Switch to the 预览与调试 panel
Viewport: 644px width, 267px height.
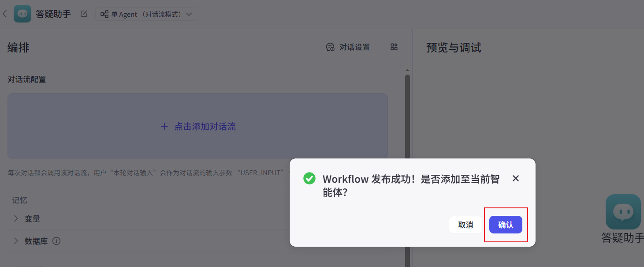[x=454, y=48]
